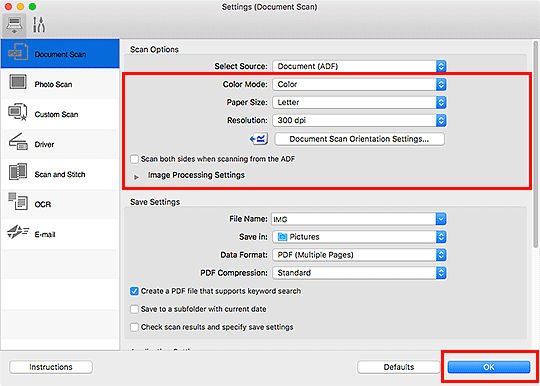This screenshot has height=386, width=540.
Task: Select the E-mail icon in sidebar
Action: click(18, 232)
